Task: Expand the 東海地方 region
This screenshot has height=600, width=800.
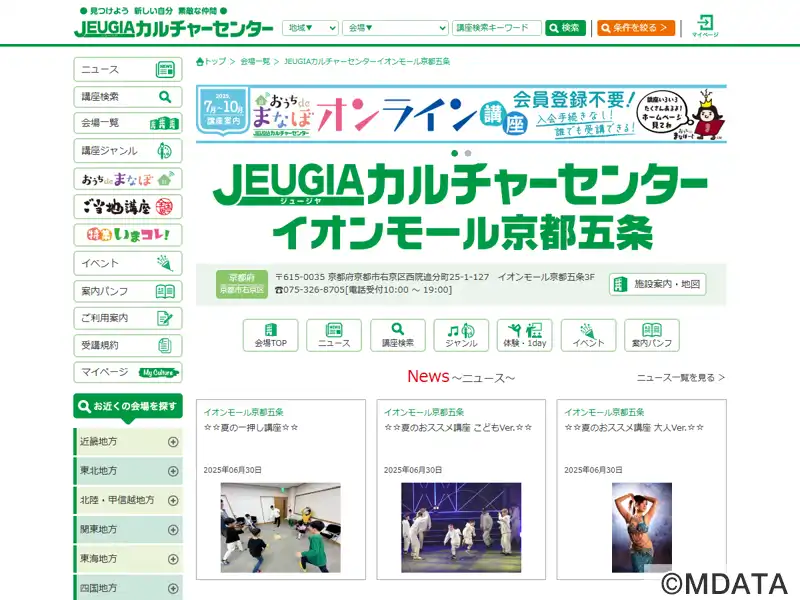Action: click(128, 559)
